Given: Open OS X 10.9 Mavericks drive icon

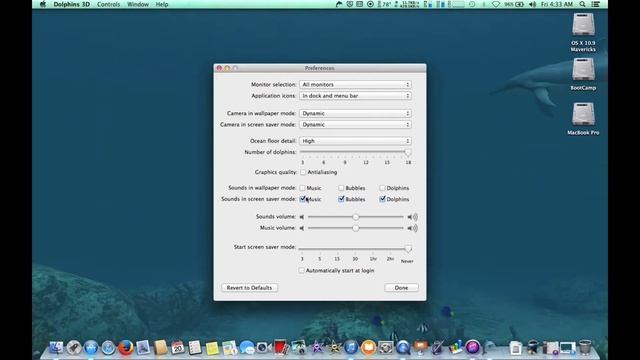Looking at the screenshot, I should click(583, 25).
